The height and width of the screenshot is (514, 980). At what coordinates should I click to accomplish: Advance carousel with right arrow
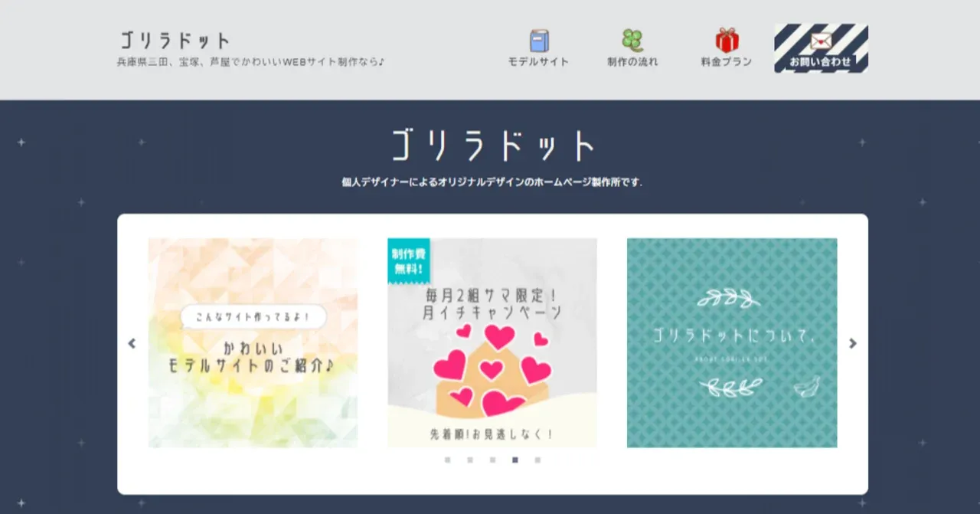[853, 343]
